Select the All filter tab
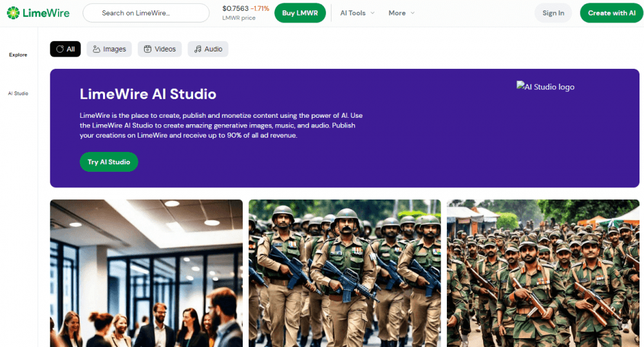The image size is (644, 347). pos(65,49)
